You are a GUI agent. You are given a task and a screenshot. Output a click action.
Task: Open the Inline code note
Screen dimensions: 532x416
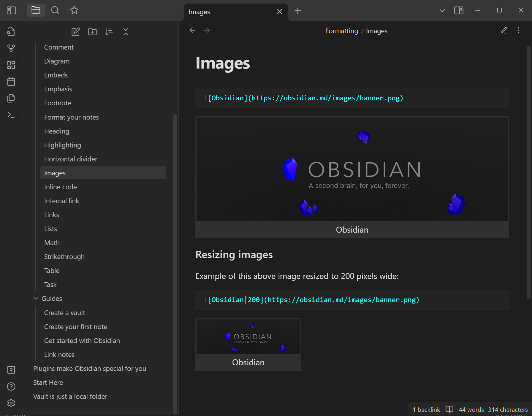coord(103,187)
